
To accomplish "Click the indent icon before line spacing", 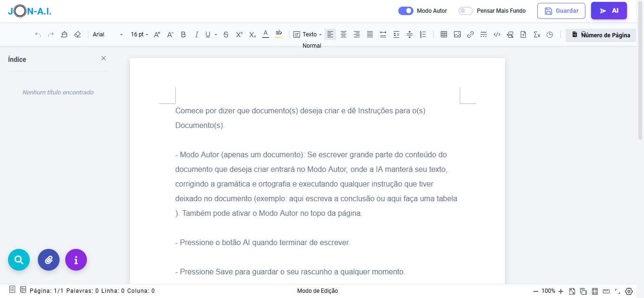I will tap(396, 34).
